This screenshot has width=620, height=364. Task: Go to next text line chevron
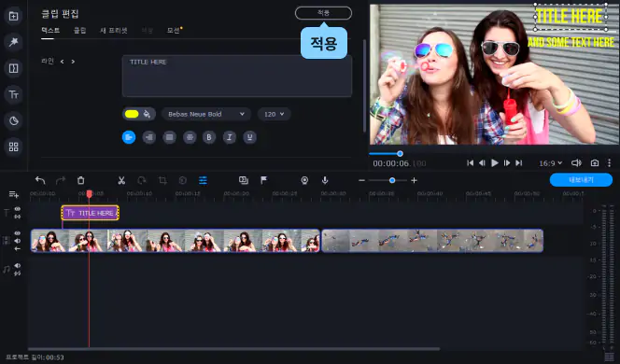tap(73, 62)
